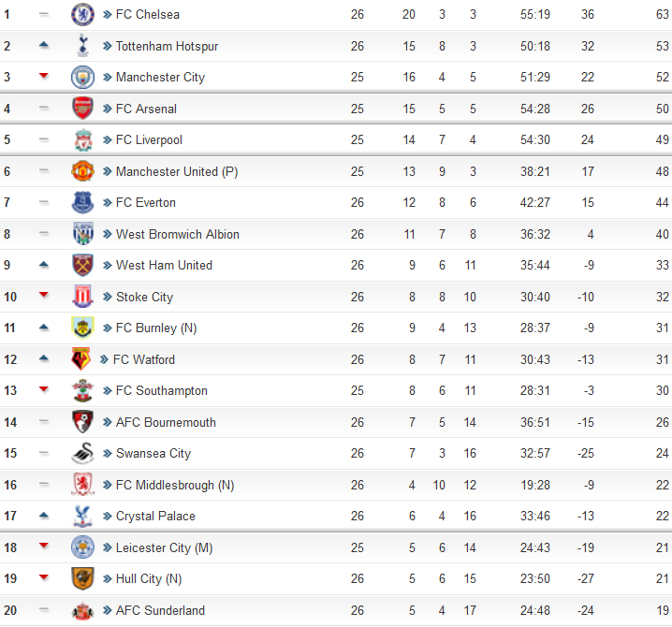Open the FC Southampton team link
672x627 pixels.
(162, 391)
